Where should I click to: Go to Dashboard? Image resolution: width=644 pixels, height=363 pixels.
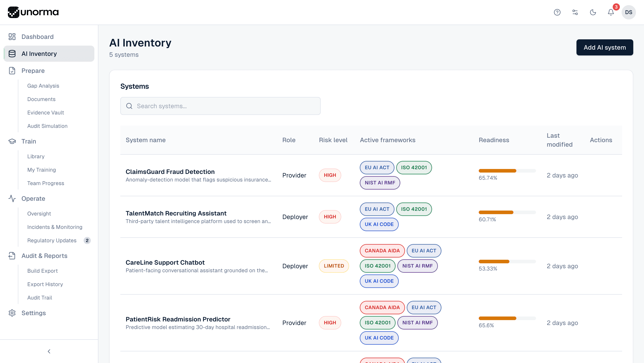pos(49,37)
